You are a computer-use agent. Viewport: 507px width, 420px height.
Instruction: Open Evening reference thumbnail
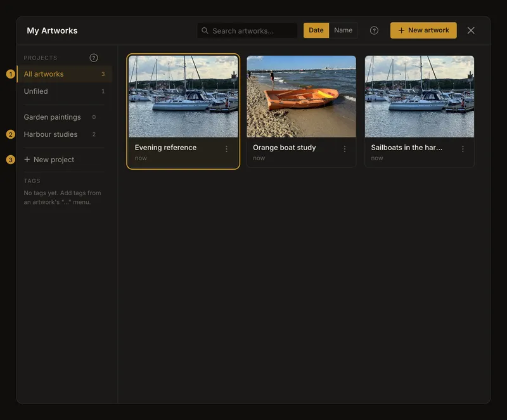pyautogui.click(x=183, y=96)
